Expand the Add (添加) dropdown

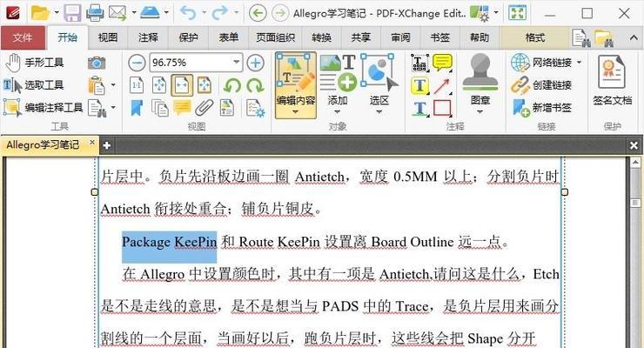tap(337, 112)
